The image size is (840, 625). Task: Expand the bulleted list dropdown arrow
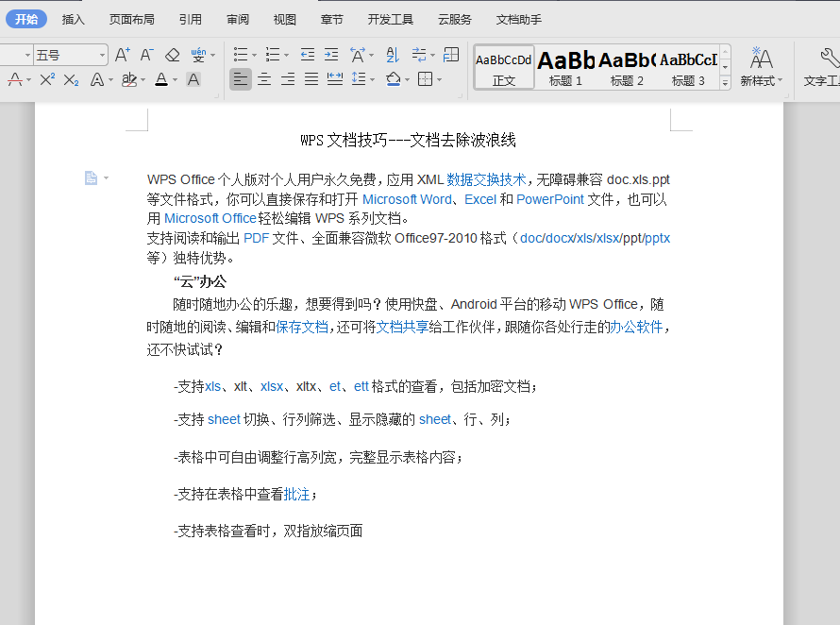coord(254,55)
